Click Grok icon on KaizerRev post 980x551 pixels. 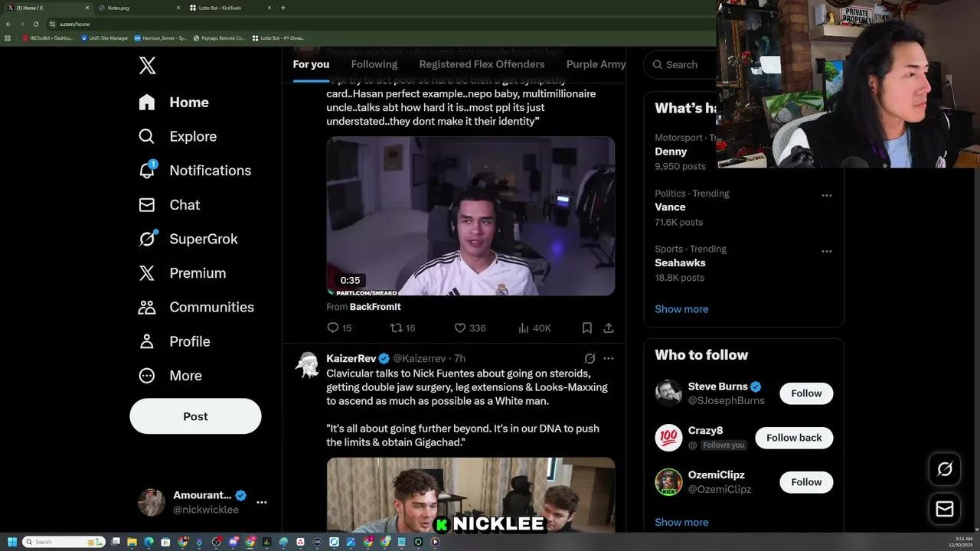590,358
